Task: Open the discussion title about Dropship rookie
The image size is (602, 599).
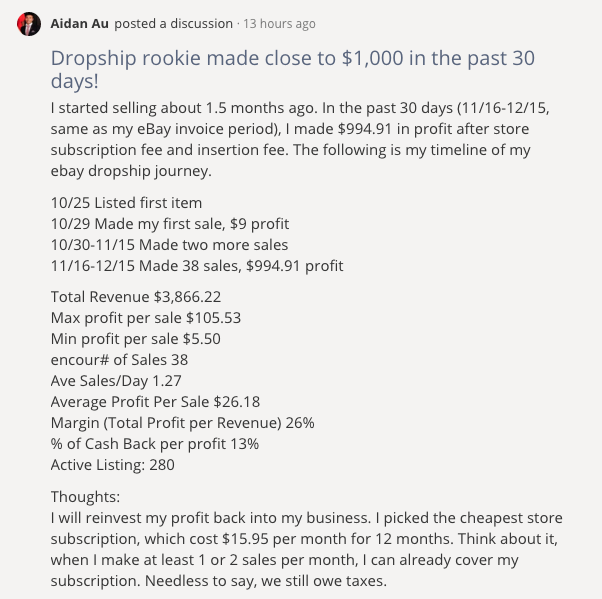Action: coord(293,69)
